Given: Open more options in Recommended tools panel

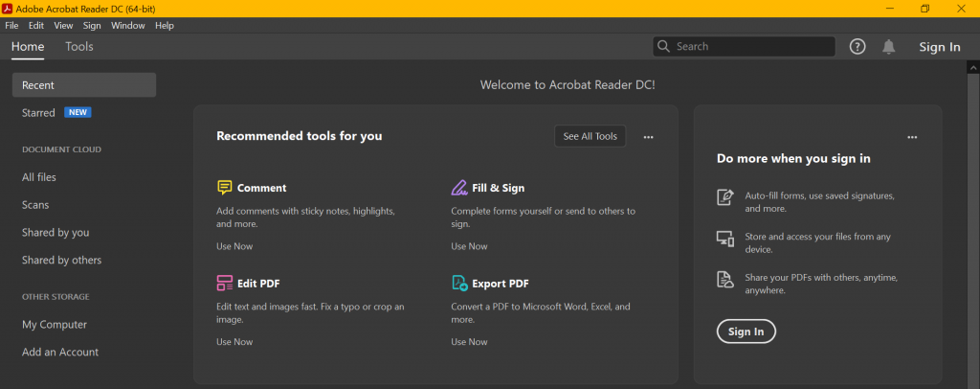Looking at the screenshot, I should (649, 137).
